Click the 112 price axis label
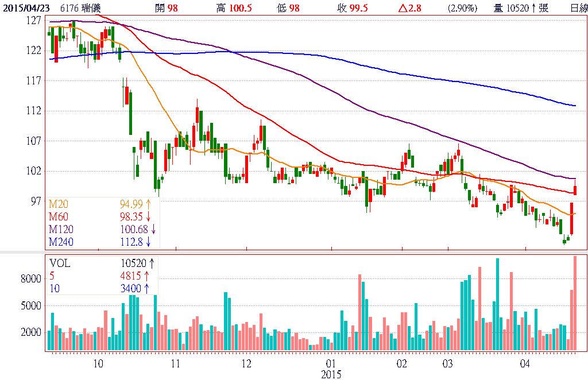 [x=34, y=111]
